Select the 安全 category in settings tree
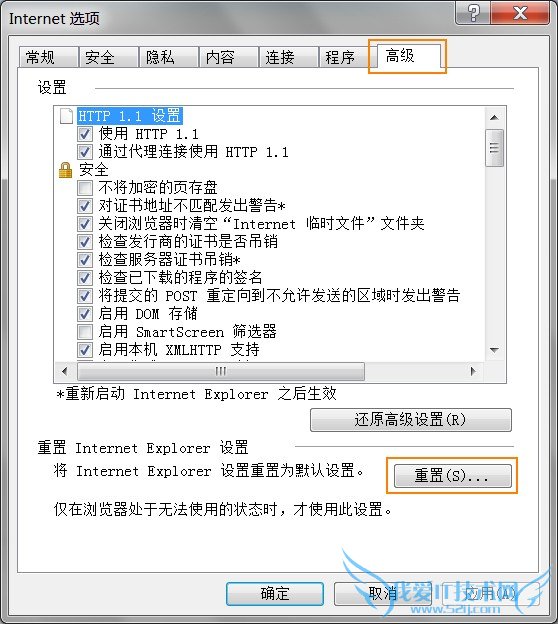The width and height of the screenshot is (558, 624). tap(94, 170)
